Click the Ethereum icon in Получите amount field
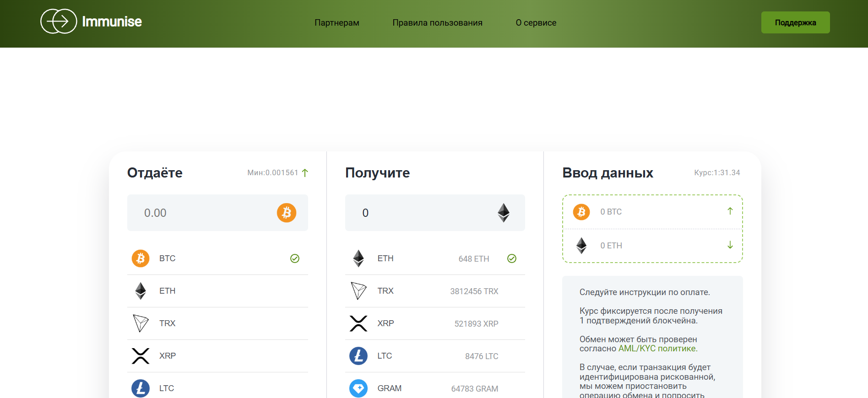868x398 pixels. pyautogui.click(x=504, y=213)
